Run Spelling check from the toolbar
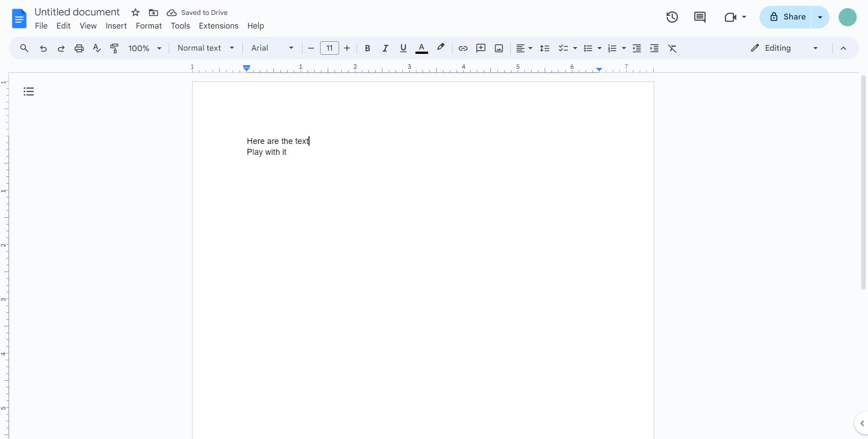Screen dimensions: 868x439 97,48
